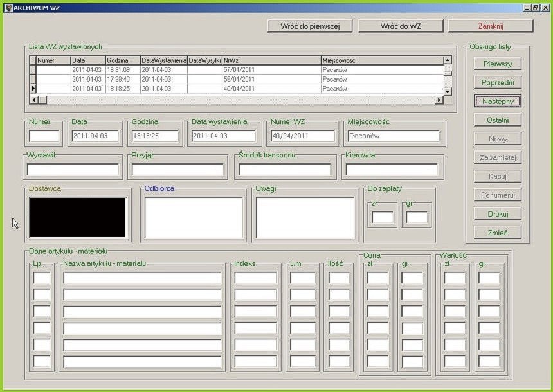Image resolution: width=553 pixels, height=392 pixels.
Task: Click the Numer column header
Action: 53,60
